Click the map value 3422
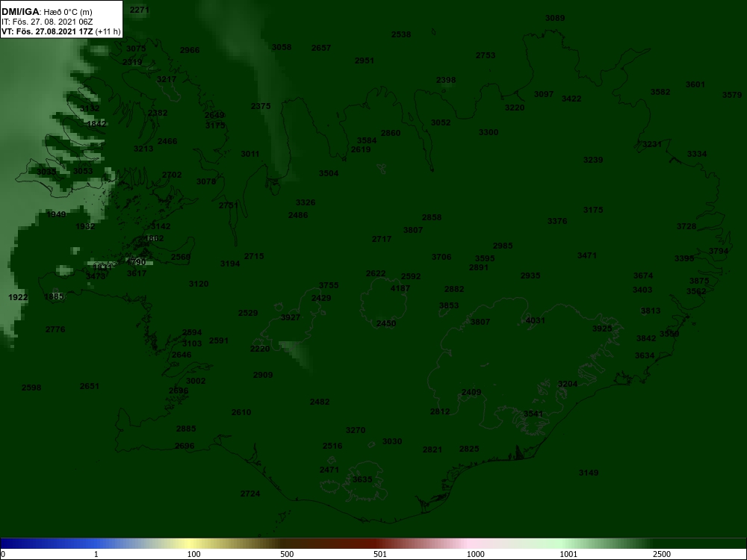This screenshot has width=747, height=560. pos(571,99)
